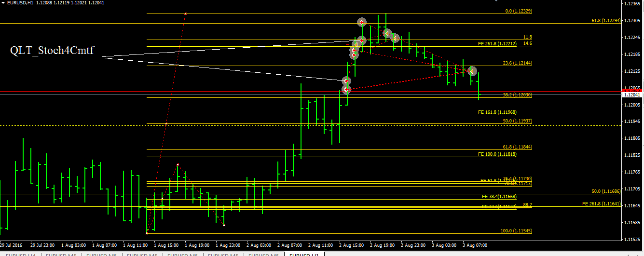Click 1.12245 on the price scale
Viewport: 644px width, 256px height.
pyautogui.click(x=632, y=38)
